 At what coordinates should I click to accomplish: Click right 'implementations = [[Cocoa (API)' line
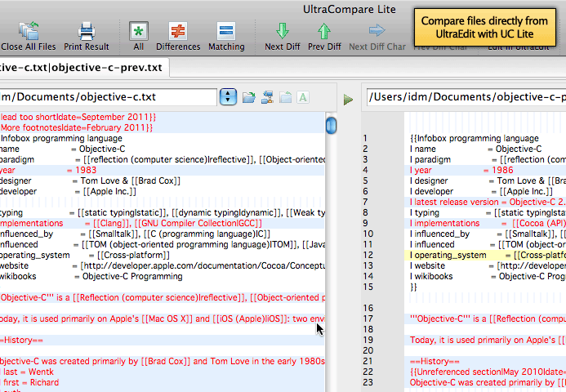pyautogui.click(x=485, y=224)
